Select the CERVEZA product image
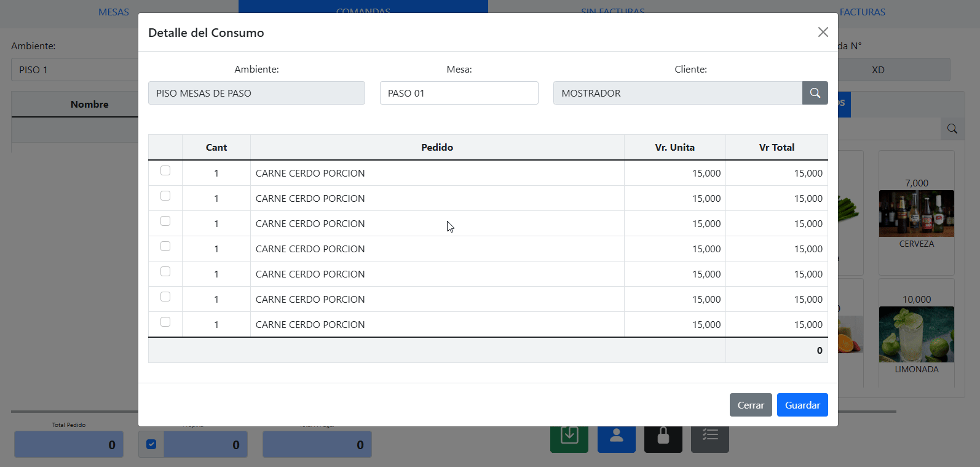This screenshot has width=980, height=467. [x=916, y=214]
